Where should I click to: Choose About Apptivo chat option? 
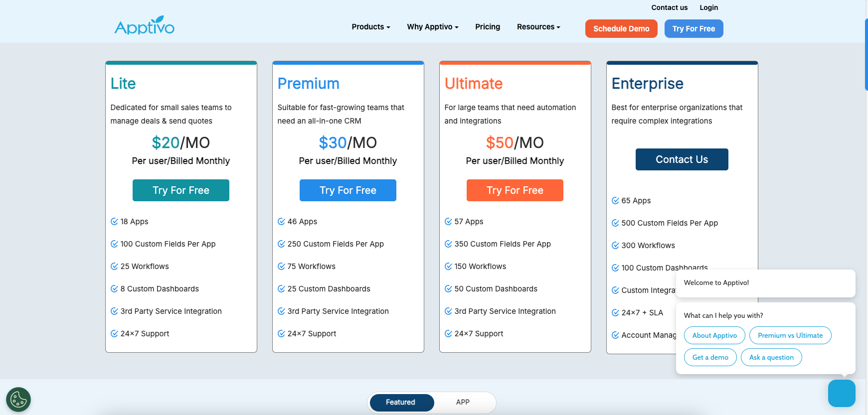714,336
